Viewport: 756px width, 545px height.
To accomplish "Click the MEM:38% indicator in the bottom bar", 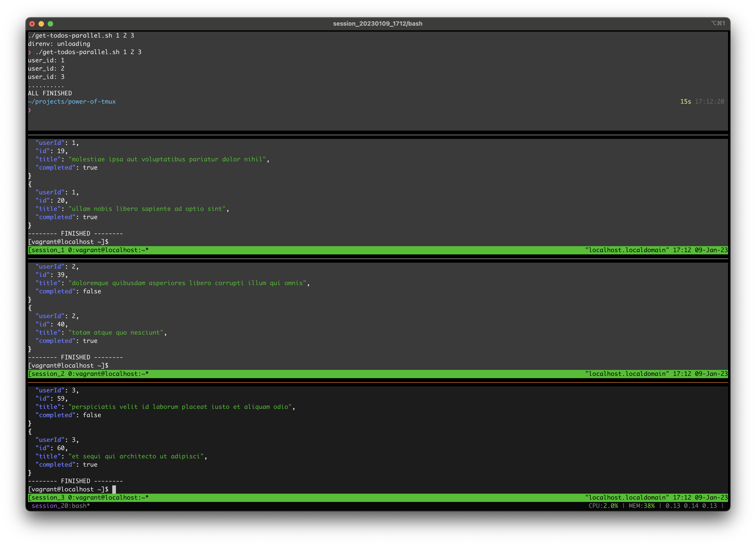I will pyautogui.click(x=642, y=506).
